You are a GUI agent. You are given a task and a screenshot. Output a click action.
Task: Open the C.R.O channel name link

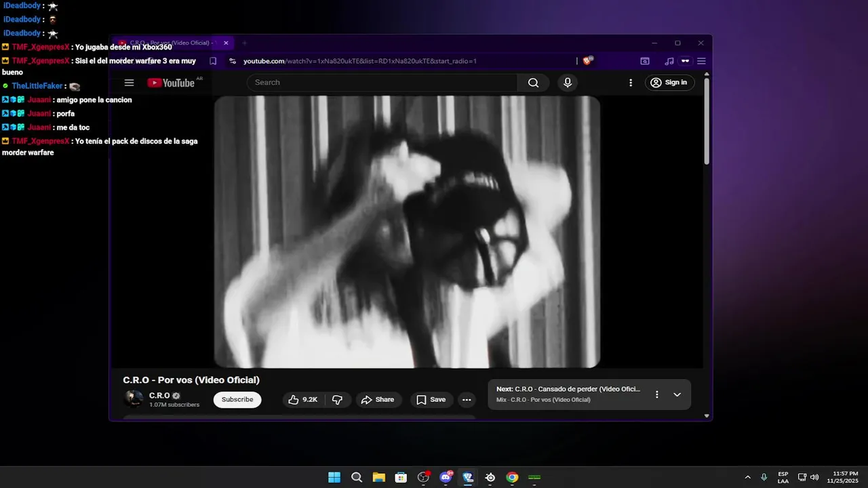click(159, 395)
